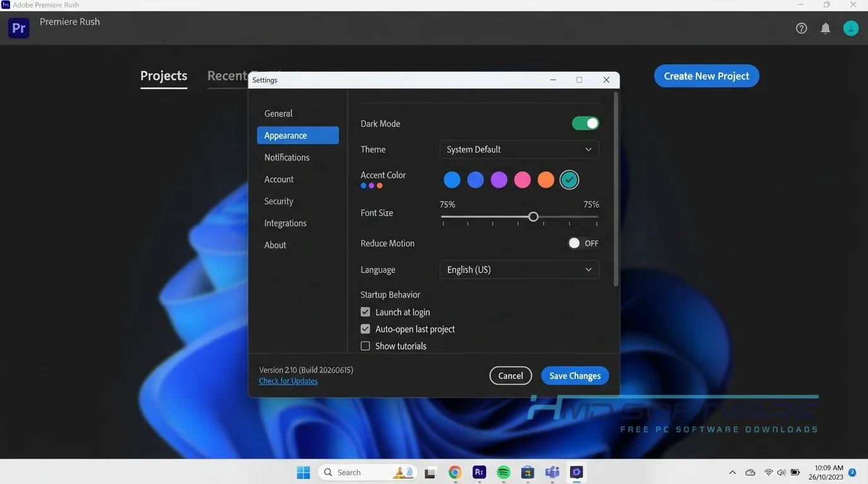Viewport: 868px width, 484px height.
Task: Select the Projects tab
Action: pos(164,76)
